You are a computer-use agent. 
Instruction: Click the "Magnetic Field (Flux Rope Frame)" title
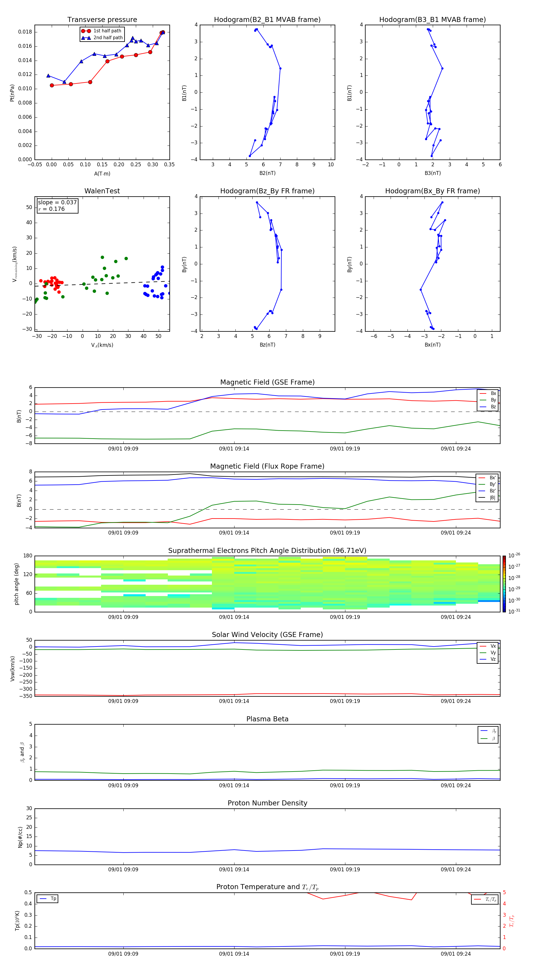click(267, 467)
